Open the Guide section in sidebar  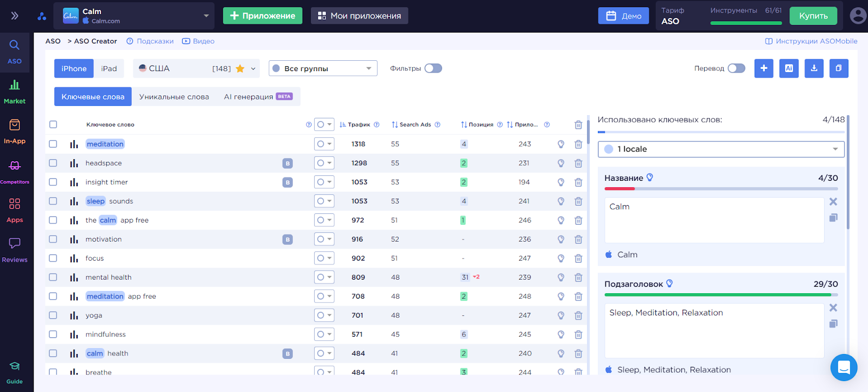coord(15,372)
